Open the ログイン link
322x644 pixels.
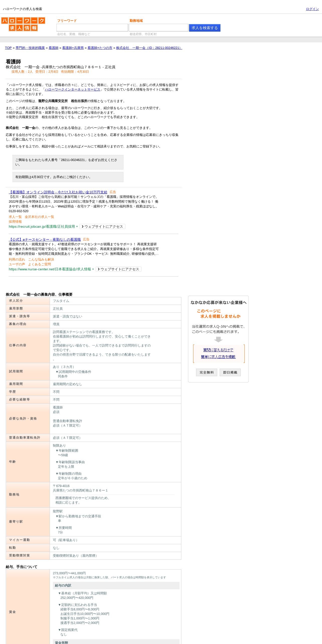312,9
